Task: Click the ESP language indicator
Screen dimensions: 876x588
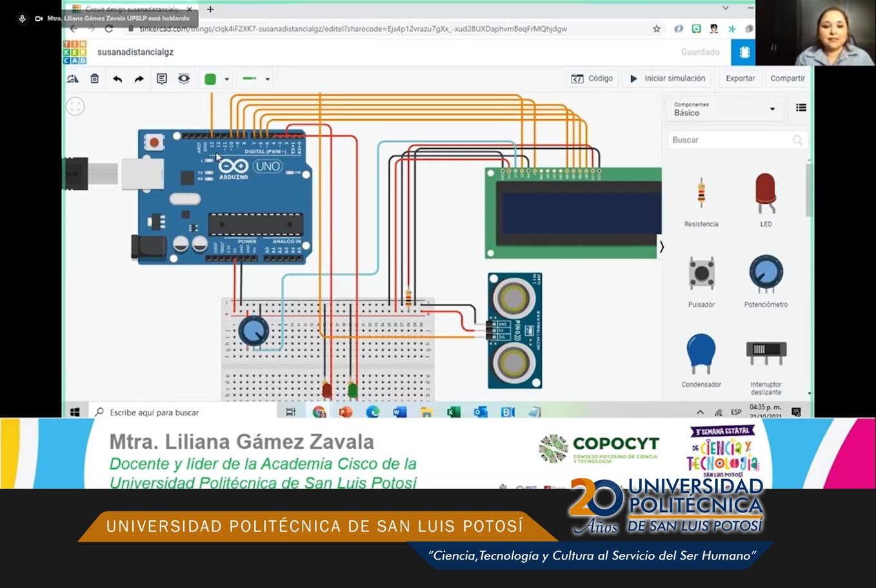Action: point(736,412)
